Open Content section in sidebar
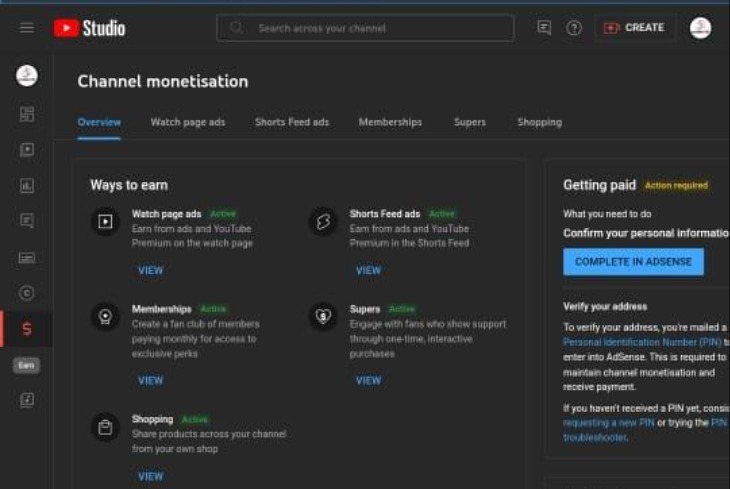 point(27,149)
